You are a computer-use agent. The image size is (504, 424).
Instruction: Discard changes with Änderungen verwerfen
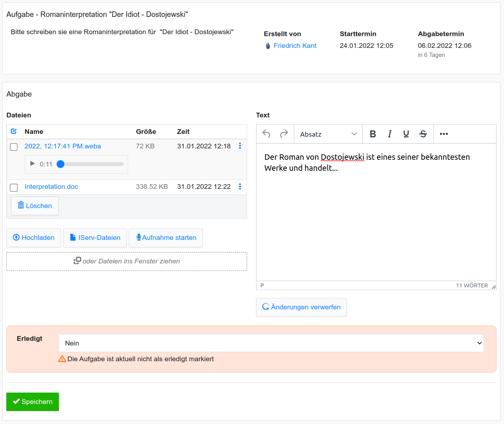301,307
